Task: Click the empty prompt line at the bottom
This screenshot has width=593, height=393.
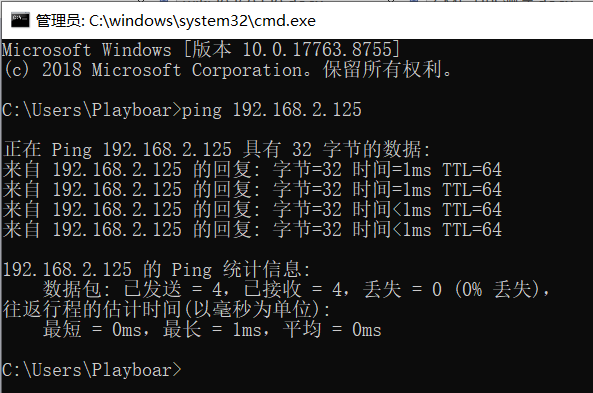Action: (x=92, y=370)
